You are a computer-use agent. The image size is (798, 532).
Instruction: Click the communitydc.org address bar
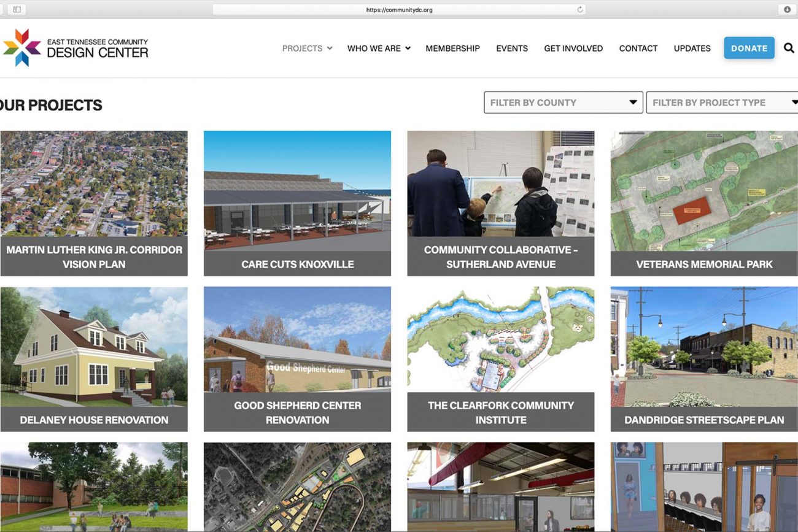(x=399, y=10)
